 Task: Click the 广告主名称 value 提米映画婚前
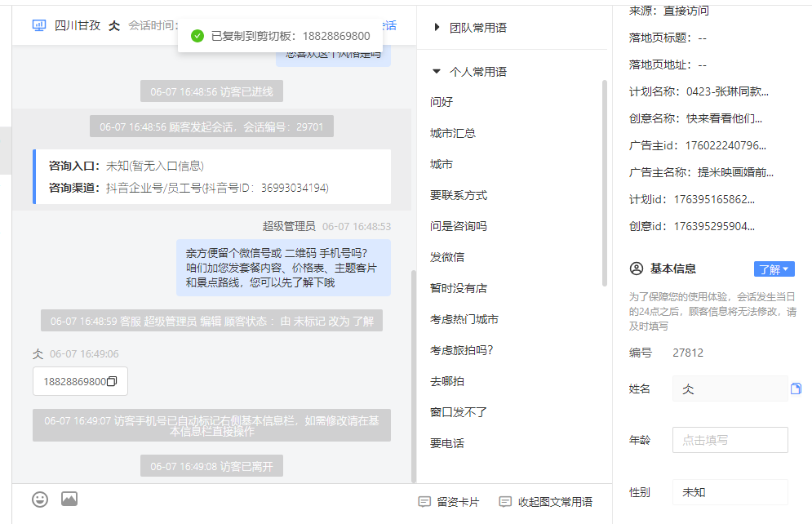[735, 172]
